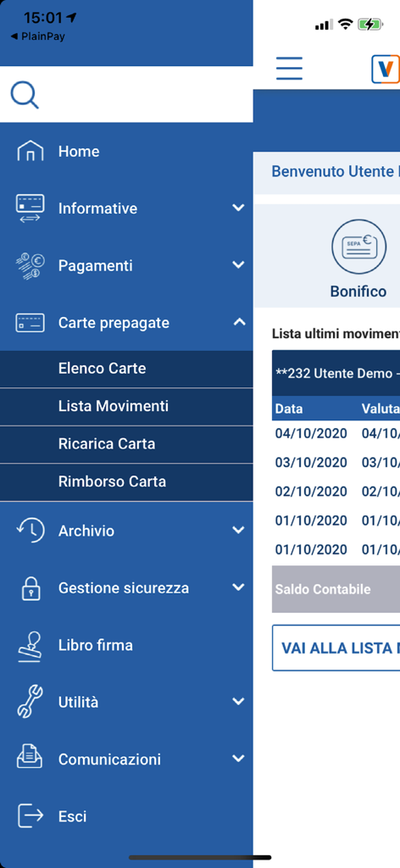The height and width of the screenshot is (868, 400).
Task: Tap the Lista ultimi movimenti heading
Action: pos(336,334)
